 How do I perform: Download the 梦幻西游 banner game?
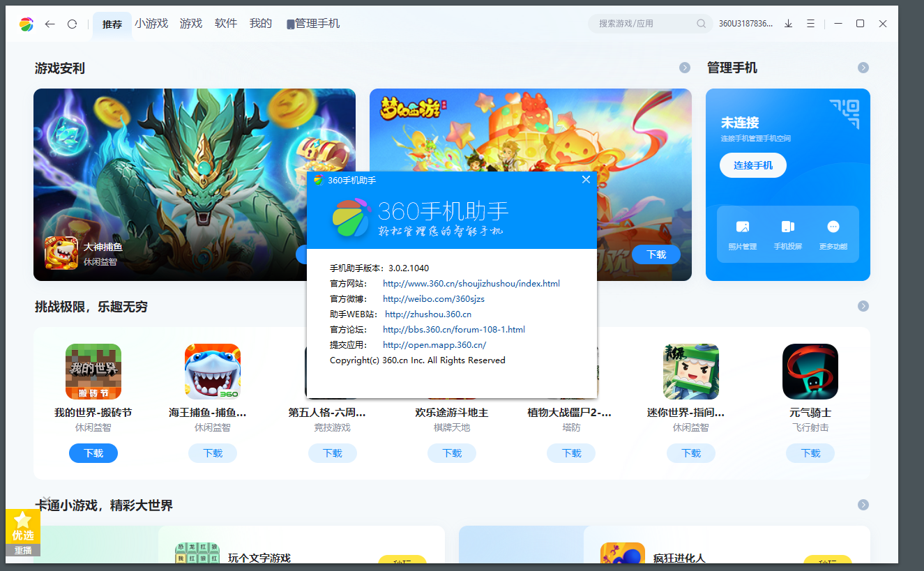point(656,254)
